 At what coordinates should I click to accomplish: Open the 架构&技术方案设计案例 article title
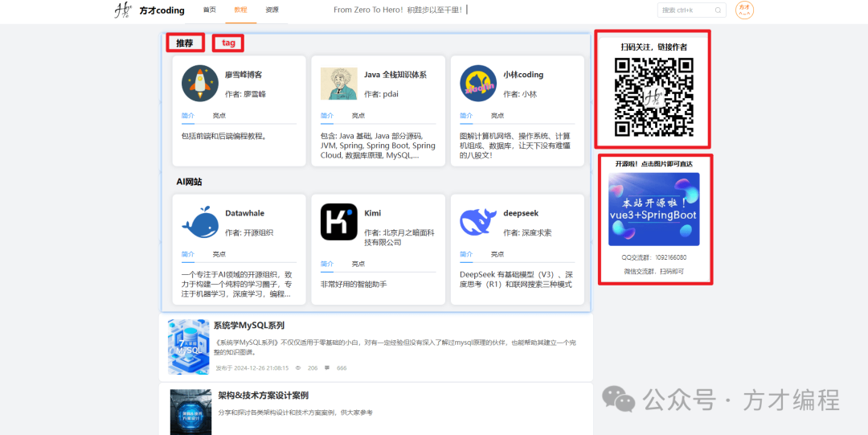263,395
